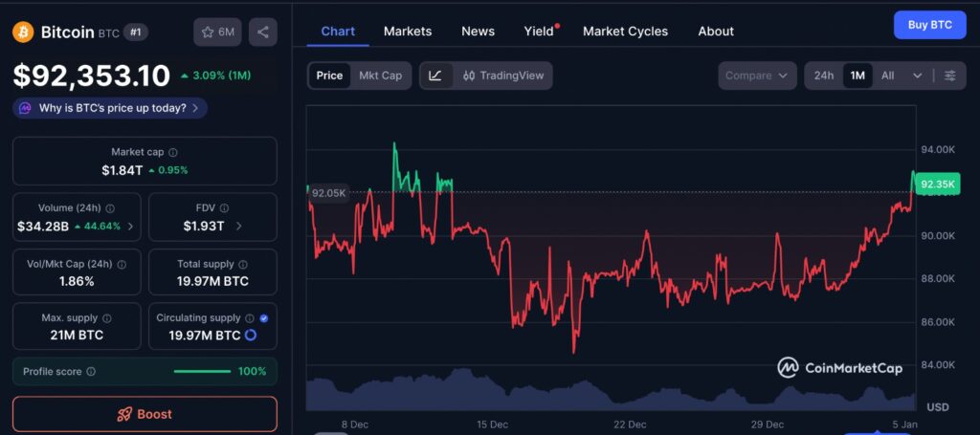Switch chart to Price view
This screenshot has width=980, height=435.
pos(329,76)
